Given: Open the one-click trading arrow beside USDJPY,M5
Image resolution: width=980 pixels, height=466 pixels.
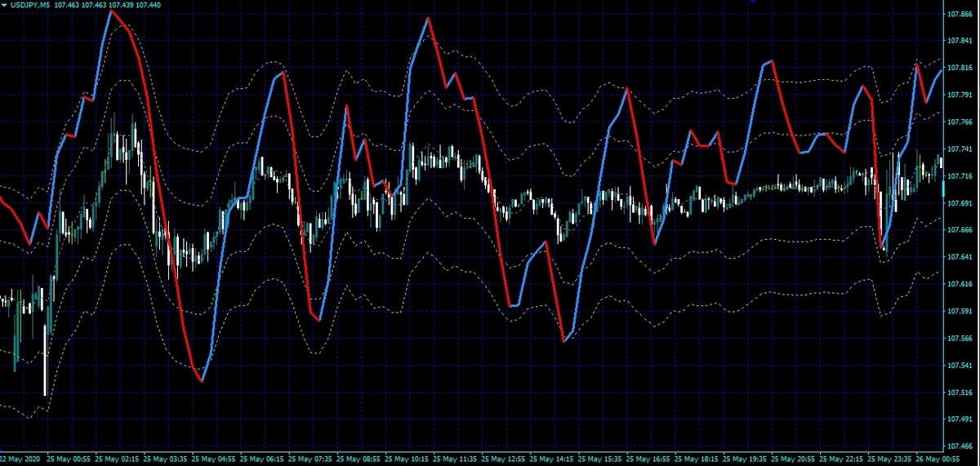Looking at the screenshot, I should pos(4,5).
